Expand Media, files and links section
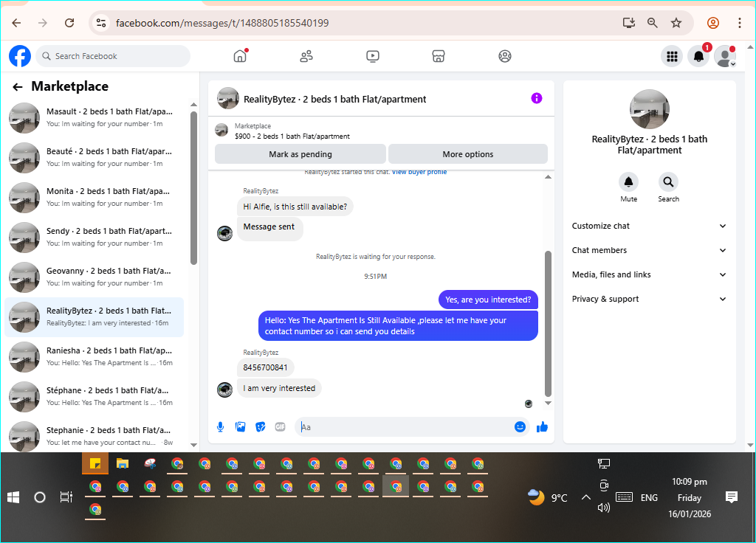Viewport: 756px width, 543px height. point(649,274)
